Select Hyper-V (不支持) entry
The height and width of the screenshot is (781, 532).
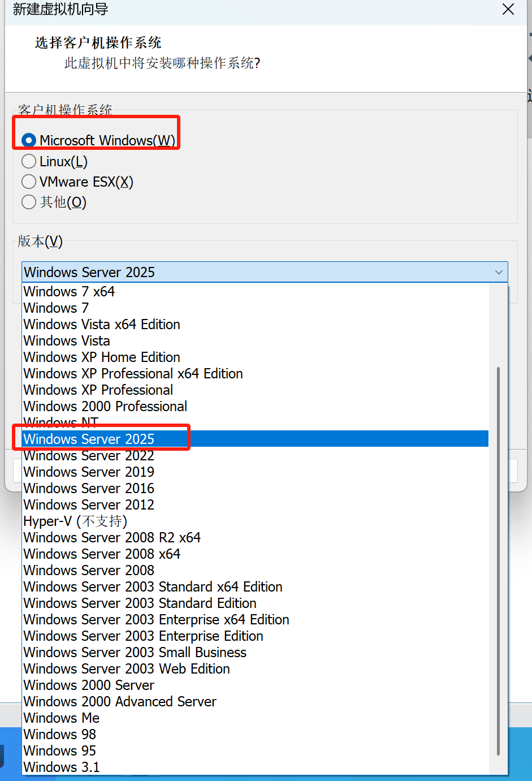(256, 521)
